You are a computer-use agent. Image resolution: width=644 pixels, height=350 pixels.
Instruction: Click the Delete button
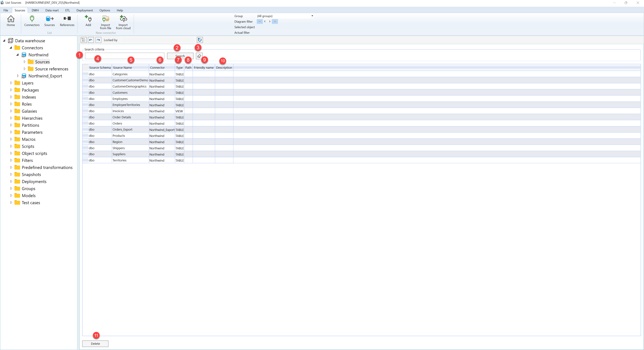[x=95, y=343]
